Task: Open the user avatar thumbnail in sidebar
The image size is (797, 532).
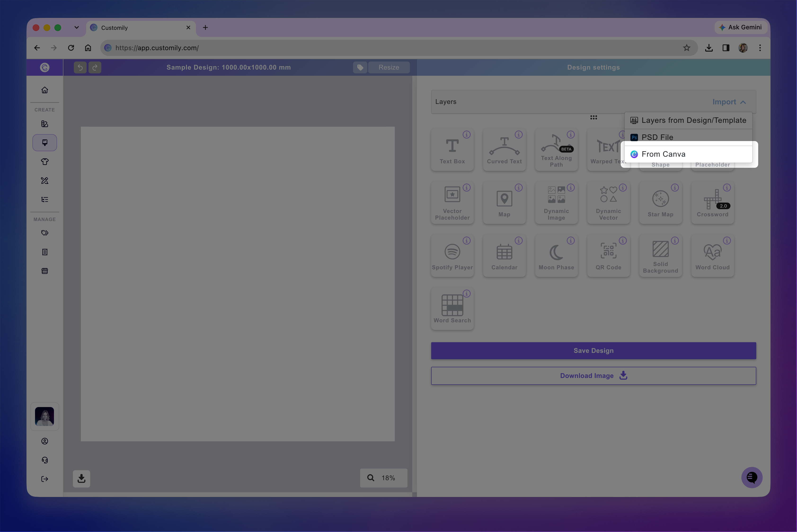Action: [44, 416]
